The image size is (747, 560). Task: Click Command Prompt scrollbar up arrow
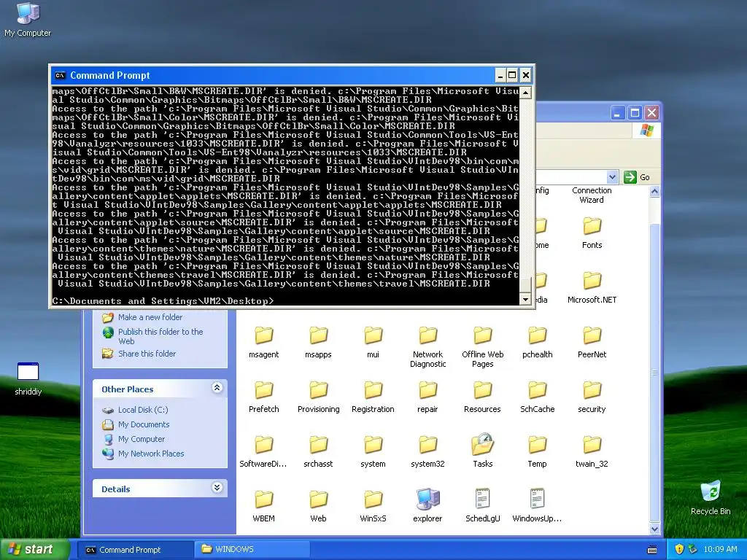pos(525,93)
